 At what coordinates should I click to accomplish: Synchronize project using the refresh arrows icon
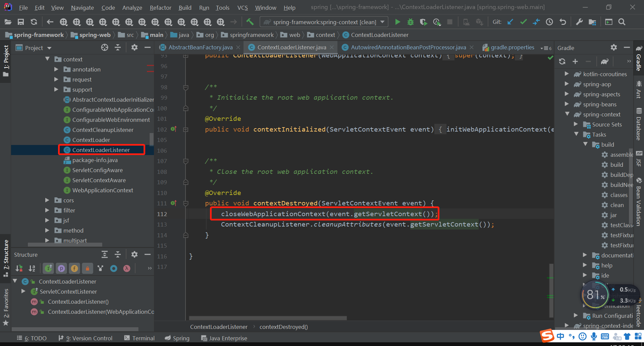coord(34,22)
